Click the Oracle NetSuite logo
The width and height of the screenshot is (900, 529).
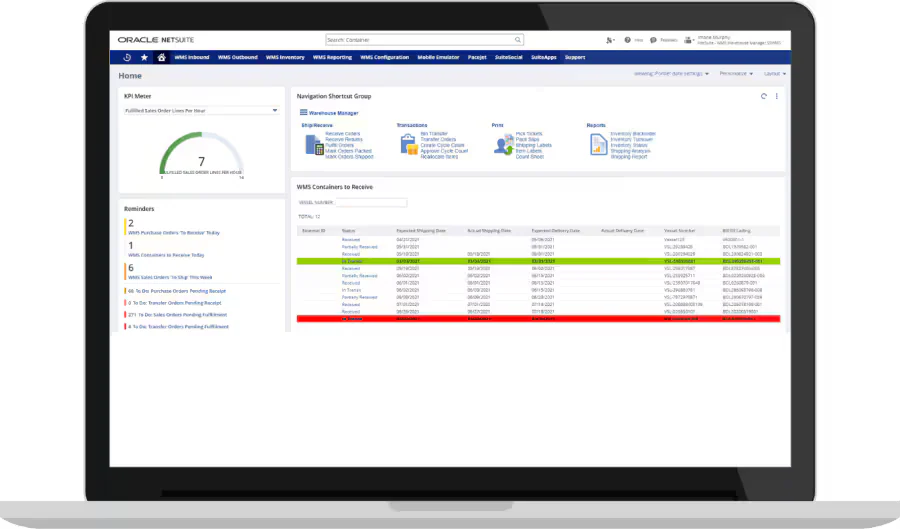[x=156, y=40]
